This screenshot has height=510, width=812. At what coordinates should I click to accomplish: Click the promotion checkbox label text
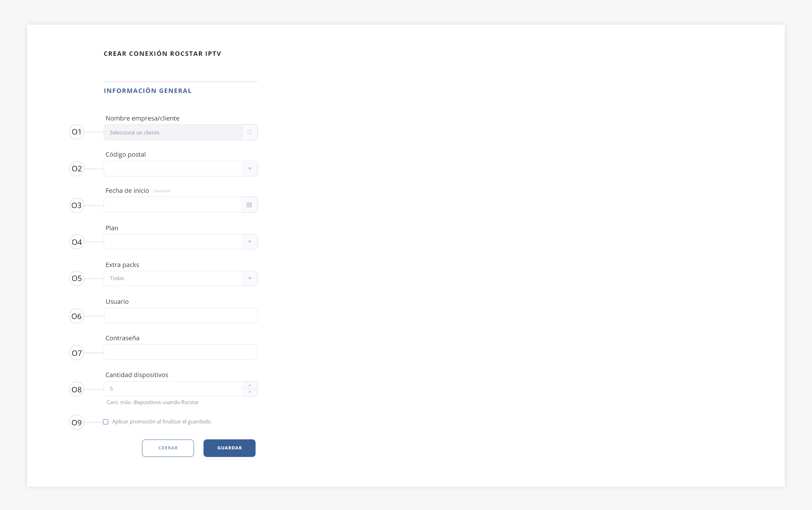pyautogui.click(x=162, y=422)
